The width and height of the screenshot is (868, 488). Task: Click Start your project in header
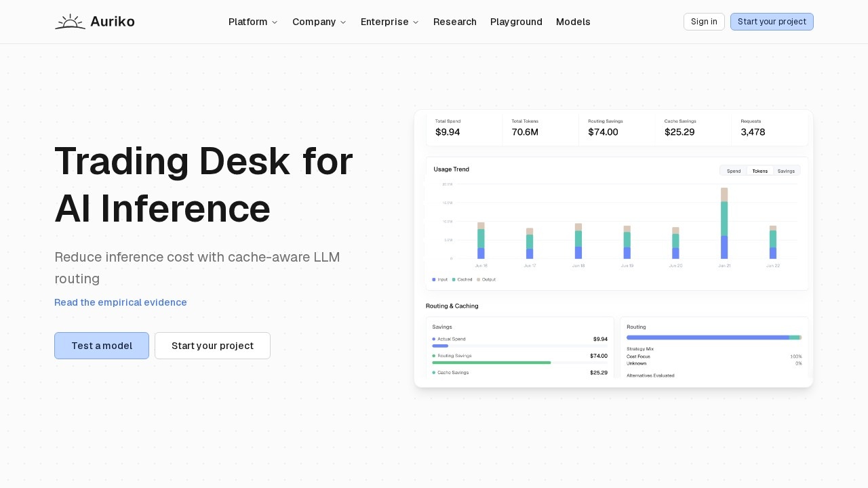click(772, 22)
